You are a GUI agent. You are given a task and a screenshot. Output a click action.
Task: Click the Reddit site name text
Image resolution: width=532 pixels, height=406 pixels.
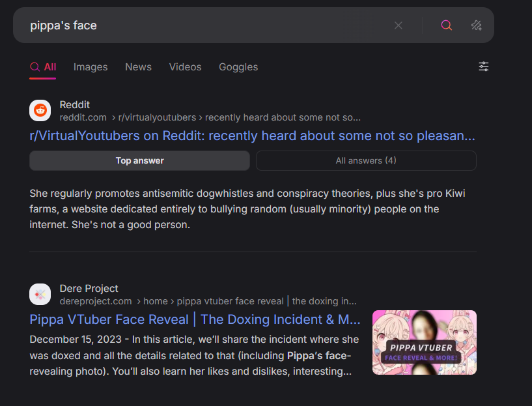75,105
